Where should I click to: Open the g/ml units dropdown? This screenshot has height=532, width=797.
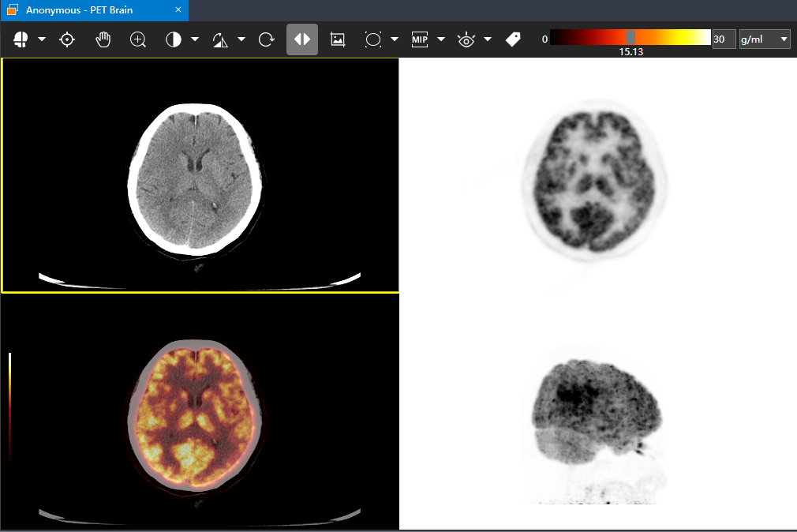point(765,39)
